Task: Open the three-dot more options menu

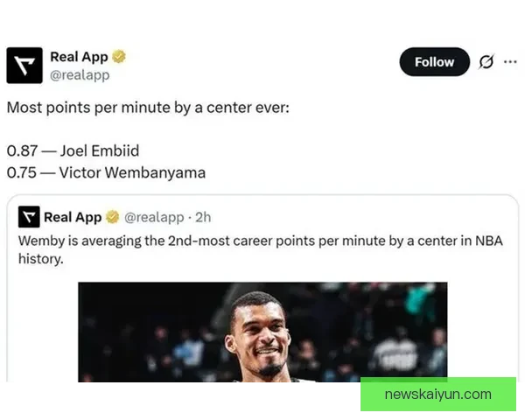Action: 510,62
